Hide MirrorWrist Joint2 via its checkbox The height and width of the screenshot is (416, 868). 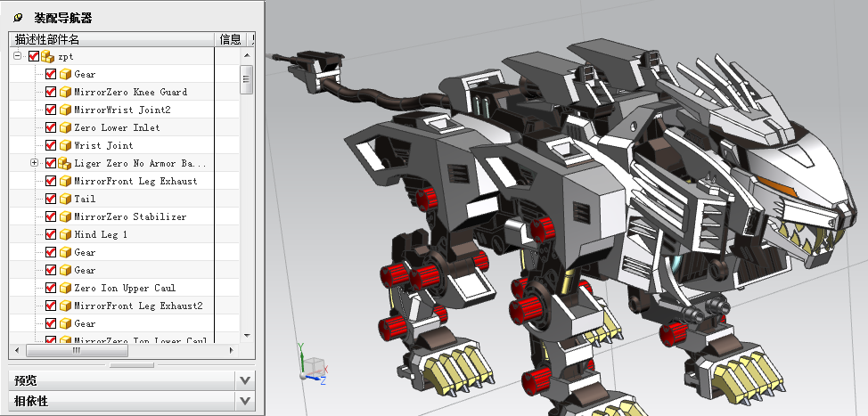click(x=51, y=110)
